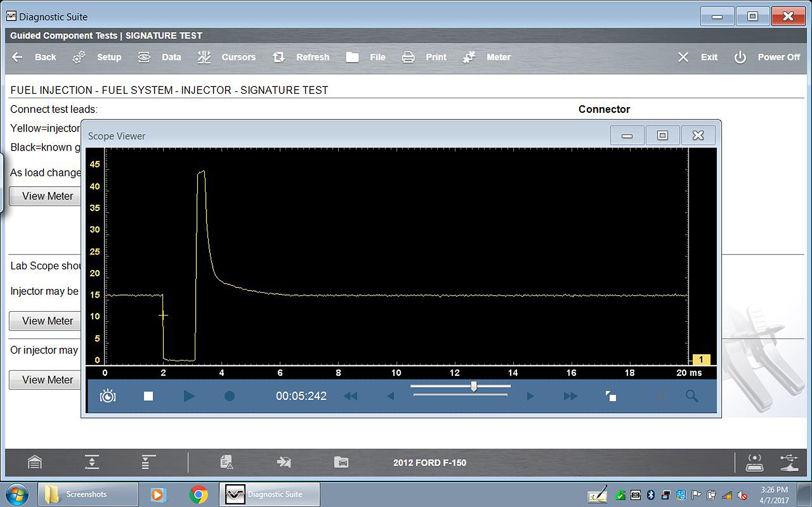Viewport: 812px width, 507px height.
Task: Open Google Chrome from the taskbar
Action: [x=198, y=494]
